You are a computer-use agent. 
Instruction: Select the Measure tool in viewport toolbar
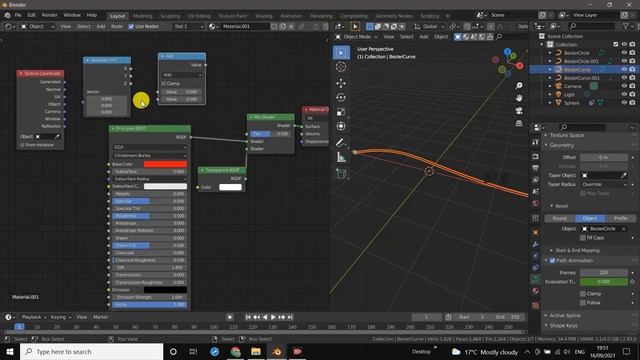[341, 157]
